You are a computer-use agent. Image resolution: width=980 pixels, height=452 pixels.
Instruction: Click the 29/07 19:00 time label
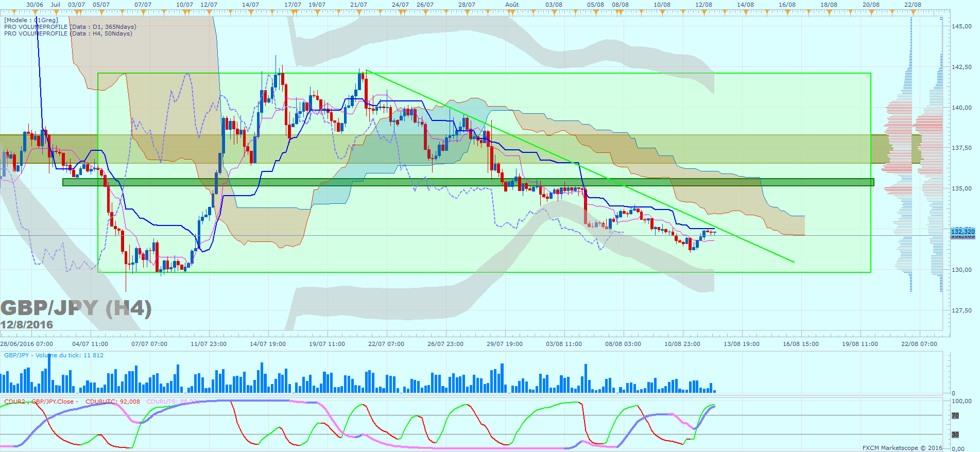pyautogui.click(x=505, y=344)
